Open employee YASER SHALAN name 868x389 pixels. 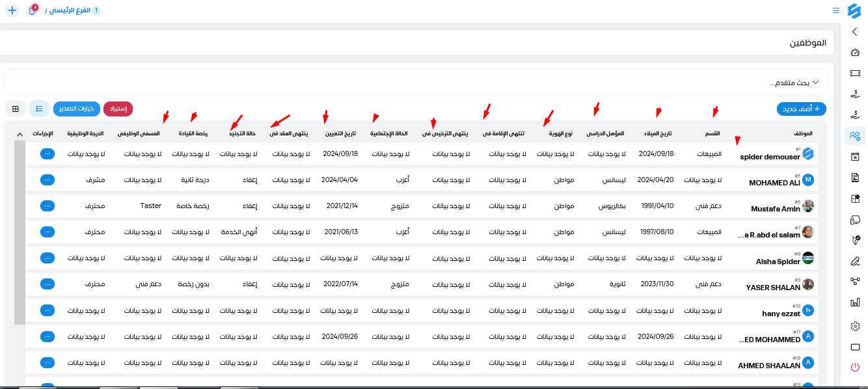tap(773, 288)
